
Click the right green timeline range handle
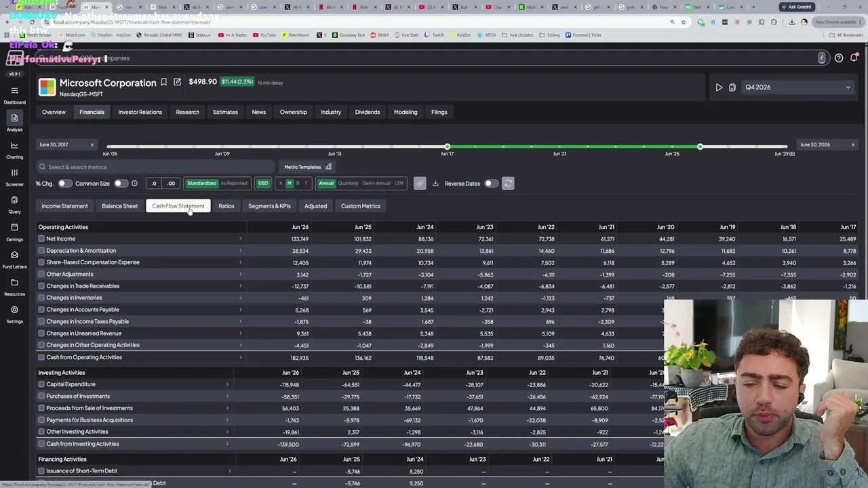click(x=700, y=147)
